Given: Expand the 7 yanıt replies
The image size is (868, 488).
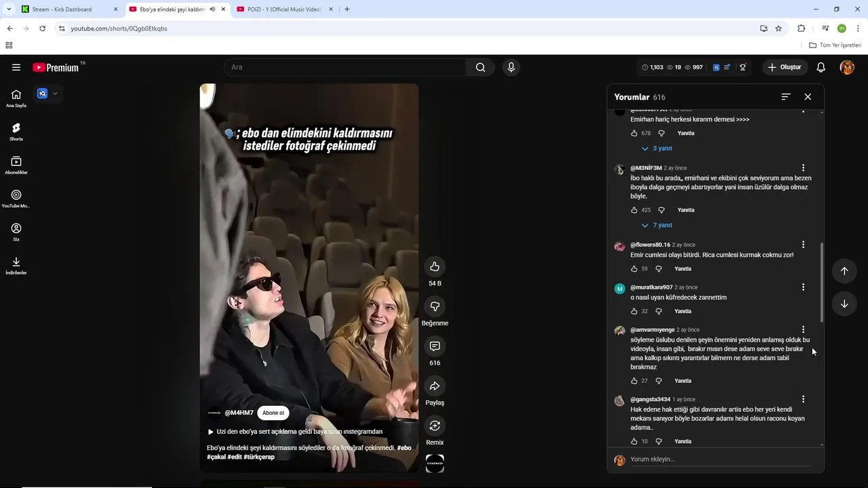Looking at the screenshot, I should [x=657, y=225].
